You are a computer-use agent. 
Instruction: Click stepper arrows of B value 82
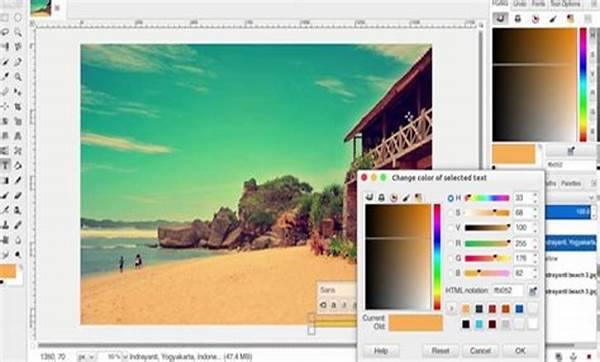pos(535,273)
